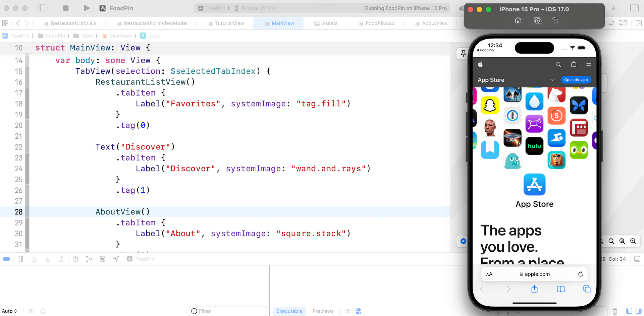The width and height of the screenshot is (644, 316).
Task: Toggle the right inspector panel
Action: tap(634, 8)
